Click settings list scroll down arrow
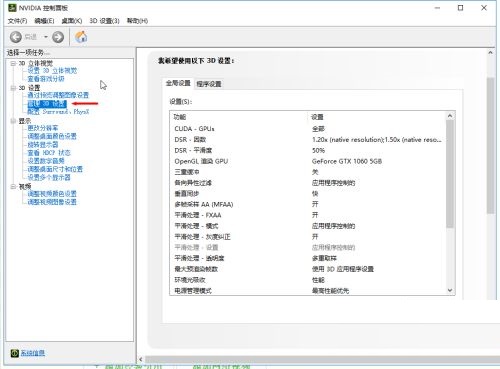The image size is (500, 369). 450,290
